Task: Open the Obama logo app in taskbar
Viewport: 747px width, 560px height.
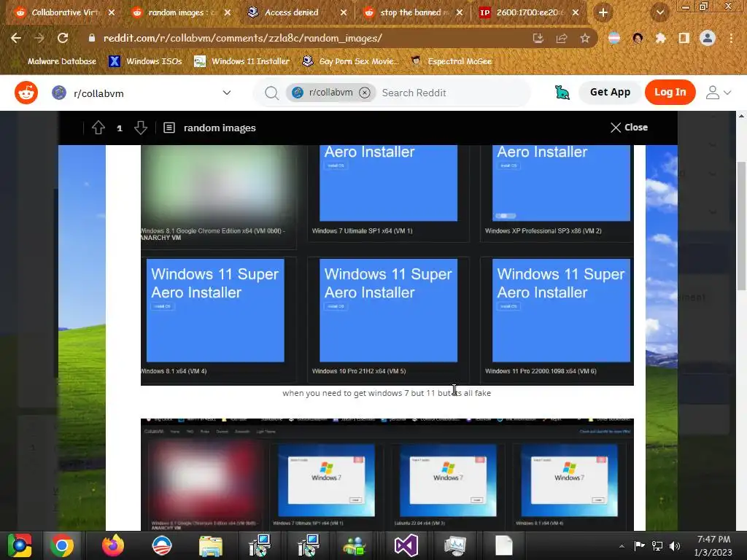Action: click(x=161, y=545)
